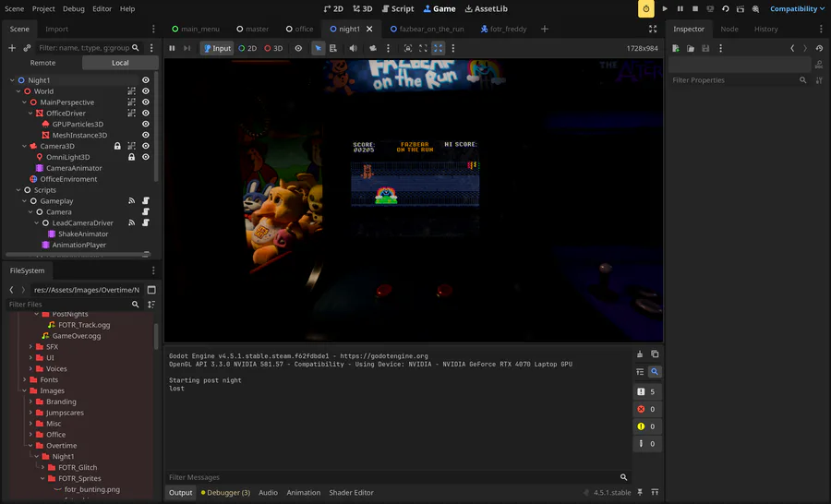This screenshot has height=504, width=831.
Task: Click the camera override icon
Action: 373,48
